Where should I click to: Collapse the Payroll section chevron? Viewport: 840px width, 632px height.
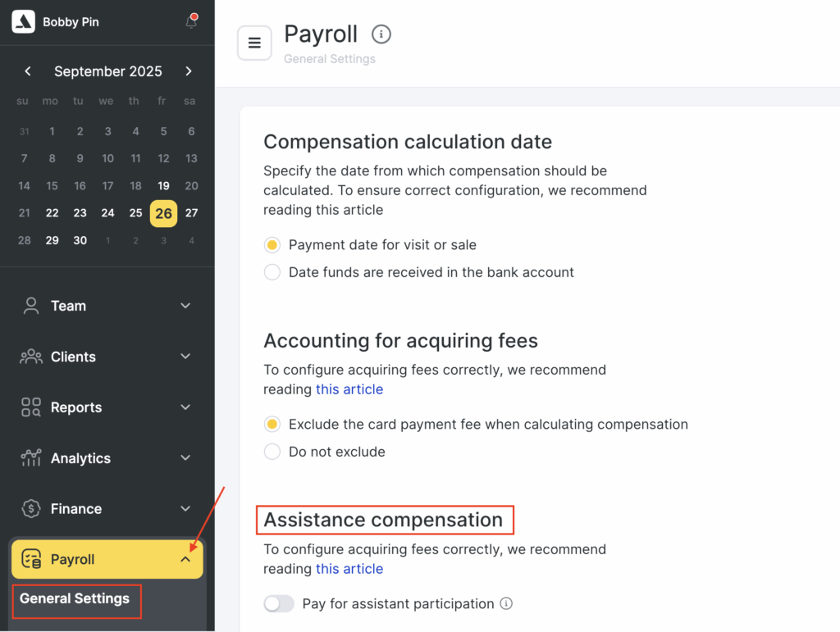point(185,560)
